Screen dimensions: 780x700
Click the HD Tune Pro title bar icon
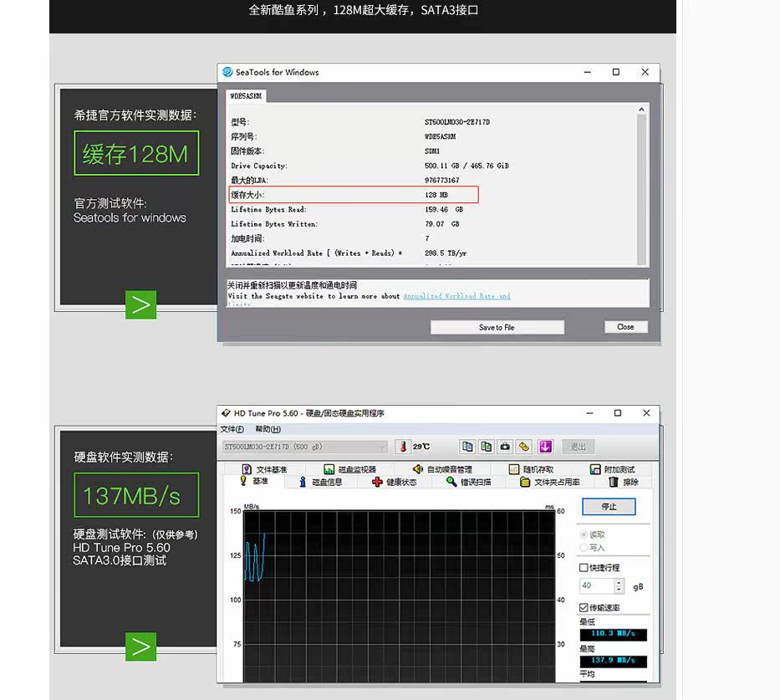click(226, 413)
